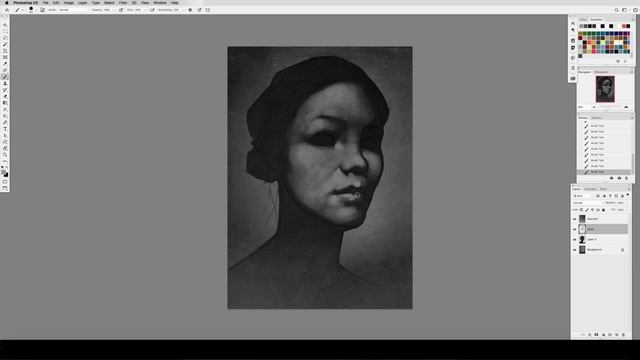Click the Navigator zoom slider
640x360 pixels.
click(x=610, y=107)
